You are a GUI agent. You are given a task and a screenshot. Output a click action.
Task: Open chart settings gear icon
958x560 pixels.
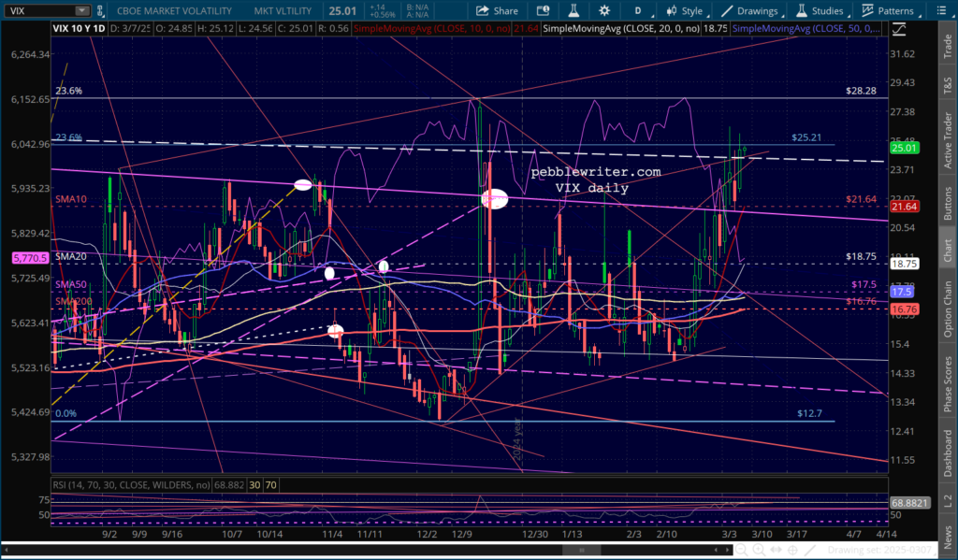click(x=604, y=10)
